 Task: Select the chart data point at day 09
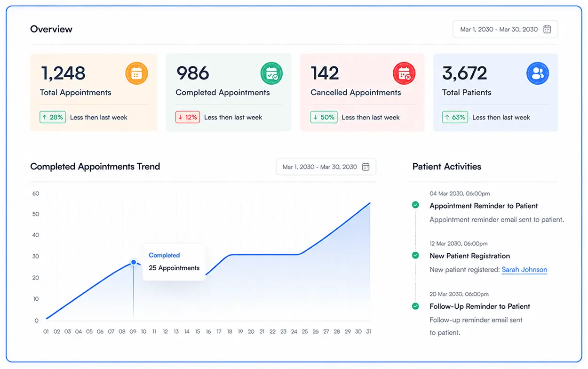point(134,262)
